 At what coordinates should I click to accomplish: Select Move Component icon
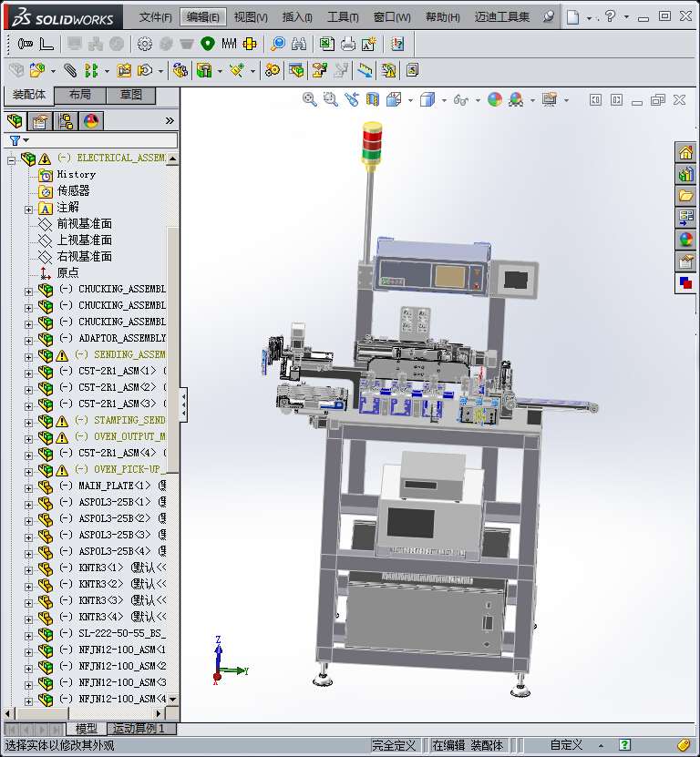point(145,70)
